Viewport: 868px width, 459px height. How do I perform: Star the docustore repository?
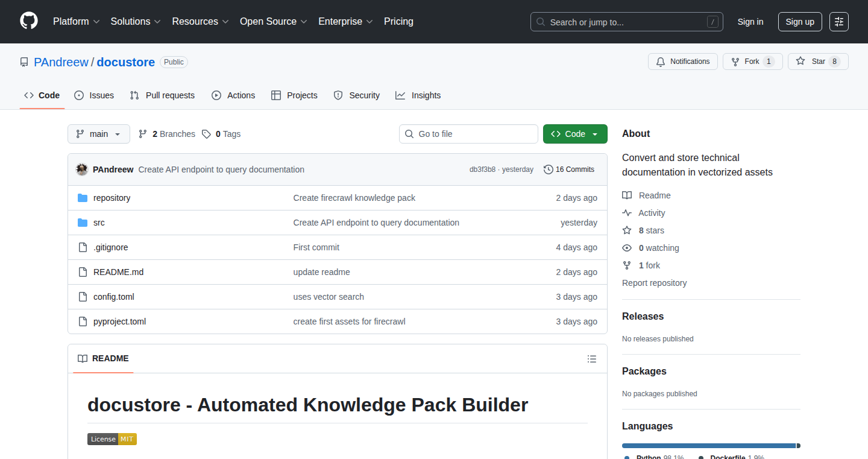818,62
